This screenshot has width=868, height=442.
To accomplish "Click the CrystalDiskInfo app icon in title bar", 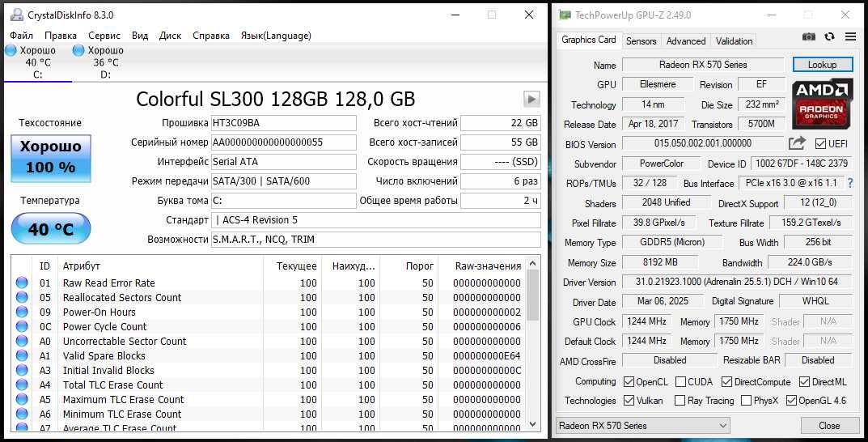I will [x=17, y=15].
